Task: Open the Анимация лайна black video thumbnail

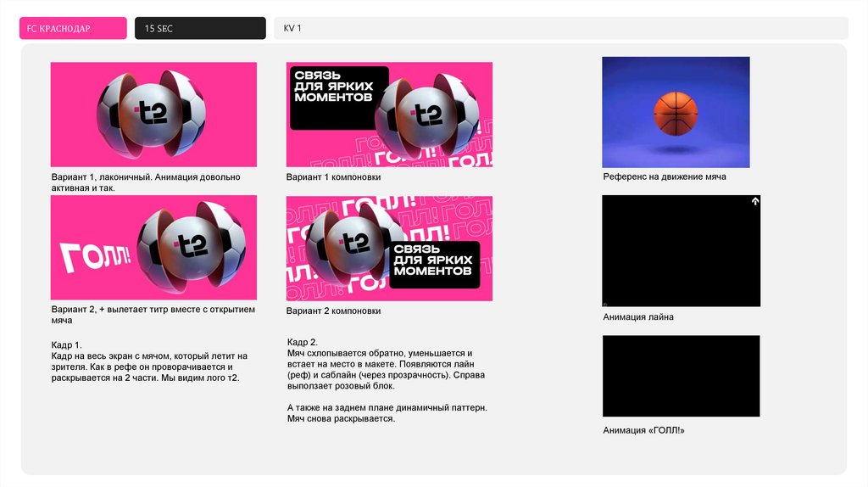Action: [681, 250]
